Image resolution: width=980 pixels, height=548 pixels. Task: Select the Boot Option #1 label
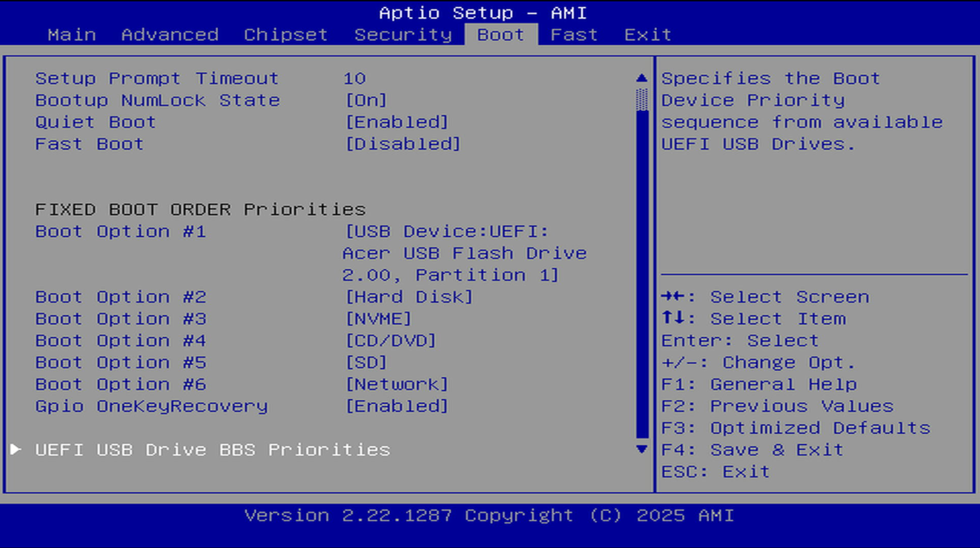click(121, 232)
